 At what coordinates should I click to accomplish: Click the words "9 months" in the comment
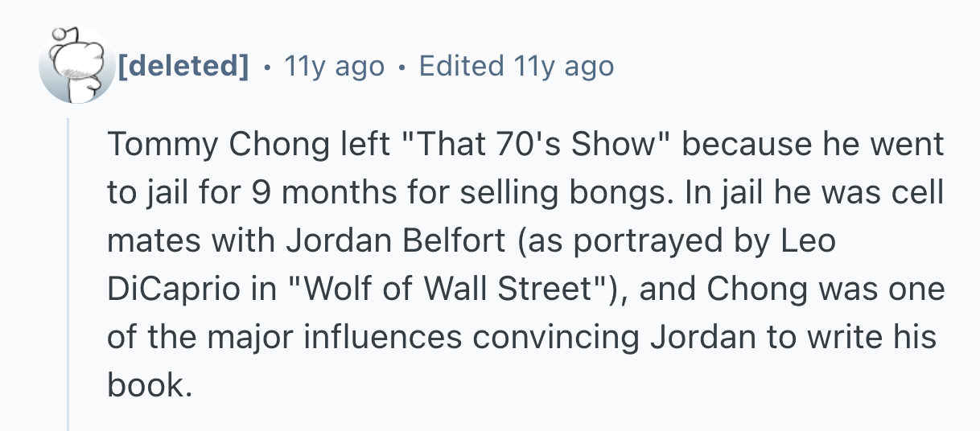click(x=282, y=193)
